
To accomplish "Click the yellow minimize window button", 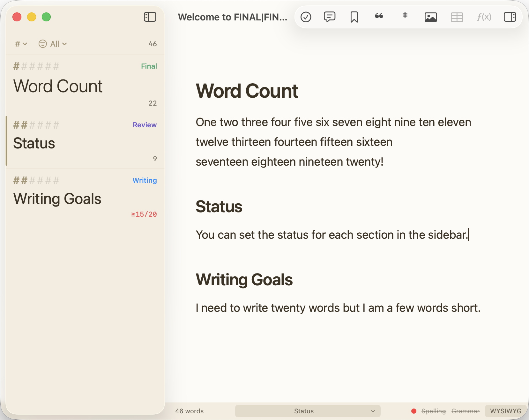I will [x=32, y=17].
